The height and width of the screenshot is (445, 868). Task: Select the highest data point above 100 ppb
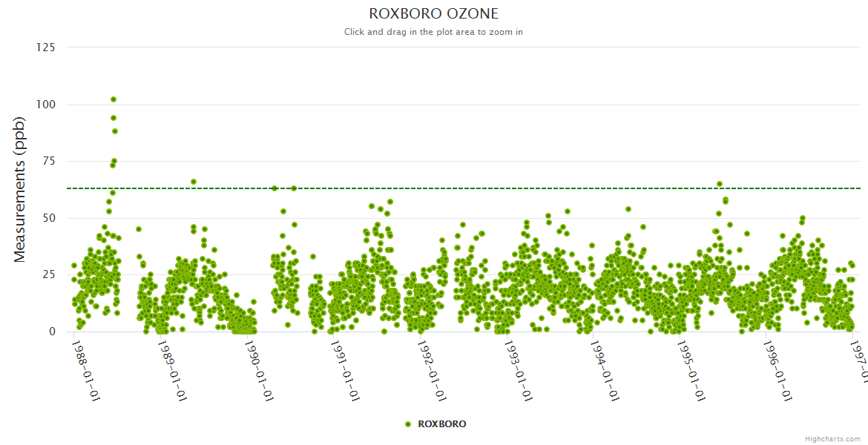(114, 99)
